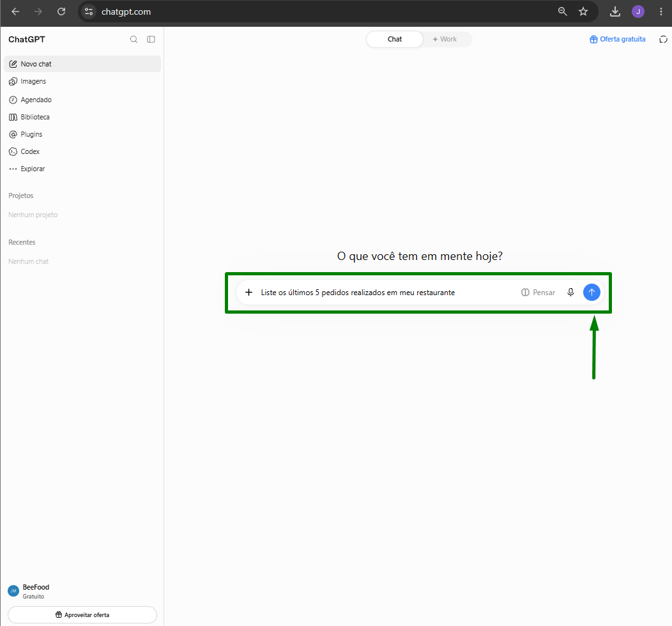Screen dimensions: 672x626
Task: Click the zoom magnifier icon in address bar
Action: pos(562,11)
